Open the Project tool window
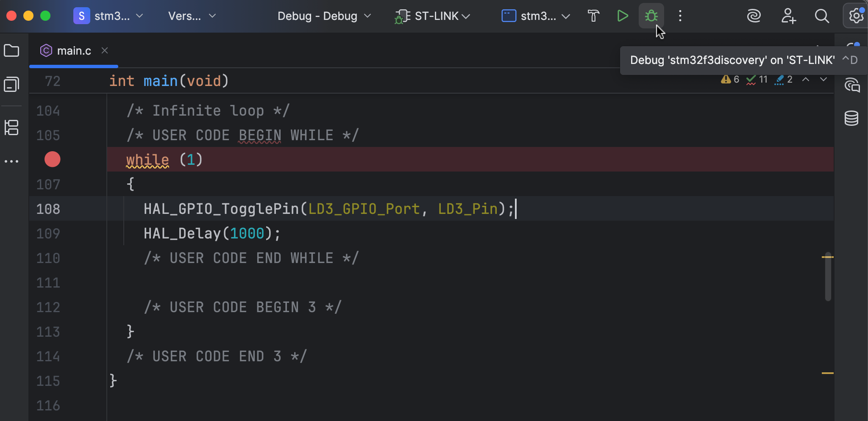This screenshot has width=868, height=421. click(x=11, y=50)
